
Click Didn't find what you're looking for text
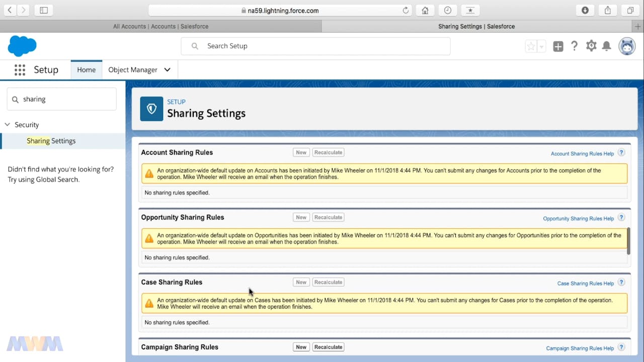tap(61, 169)
